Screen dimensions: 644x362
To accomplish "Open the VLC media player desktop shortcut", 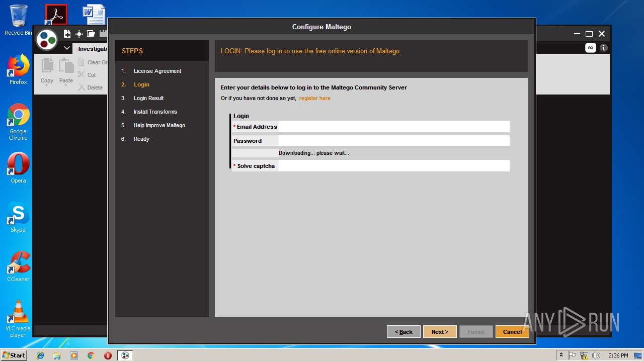I will click(18, 319).
